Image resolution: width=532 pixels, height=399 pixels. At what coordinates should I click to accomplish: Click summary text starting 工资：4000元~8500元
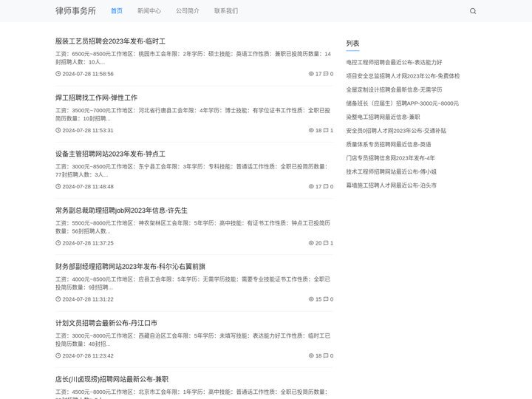(x=193, y=283)
